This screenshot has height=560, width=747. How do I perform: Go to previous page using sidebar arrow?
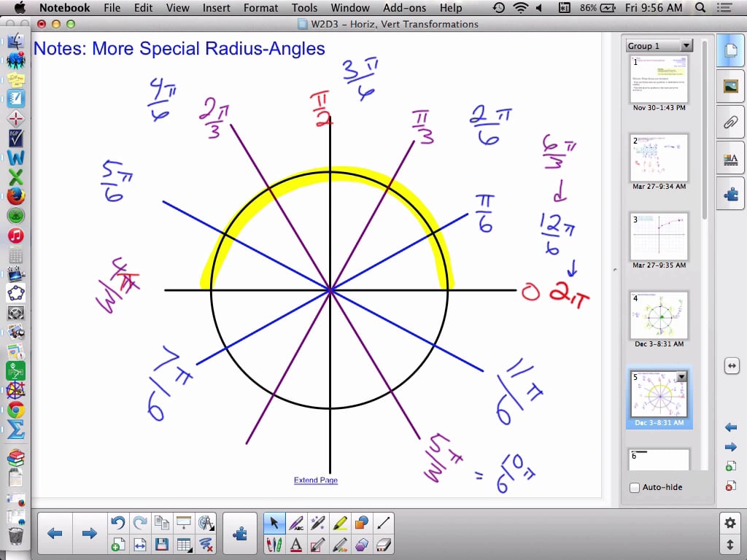pyautogui.click(x=731, y=427)
